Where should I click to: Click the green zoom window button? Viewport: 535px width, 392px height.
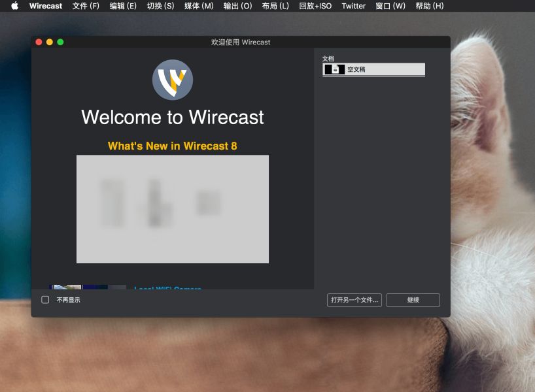click(60, 42)
